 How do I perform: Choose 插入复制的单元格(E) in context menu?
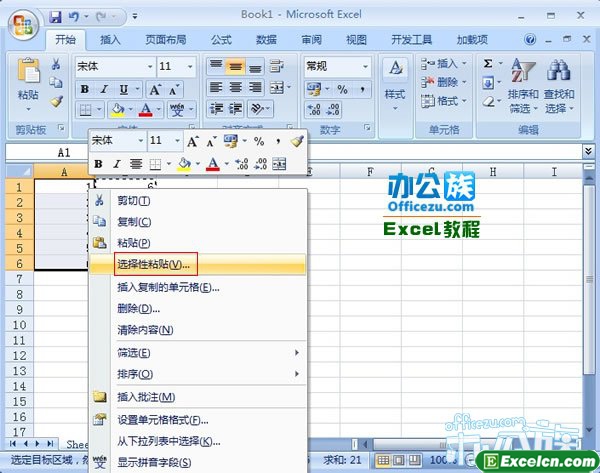[x=197, y=287]
